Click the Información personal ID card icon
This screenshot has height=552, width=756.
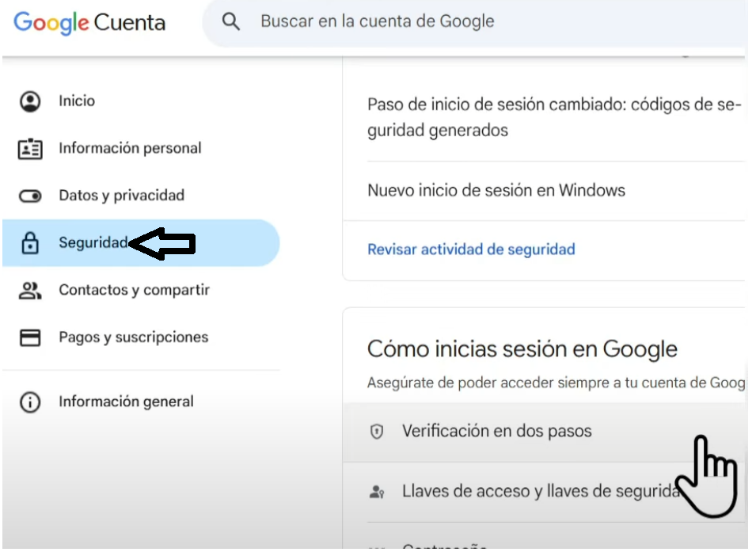pos(30,149)
